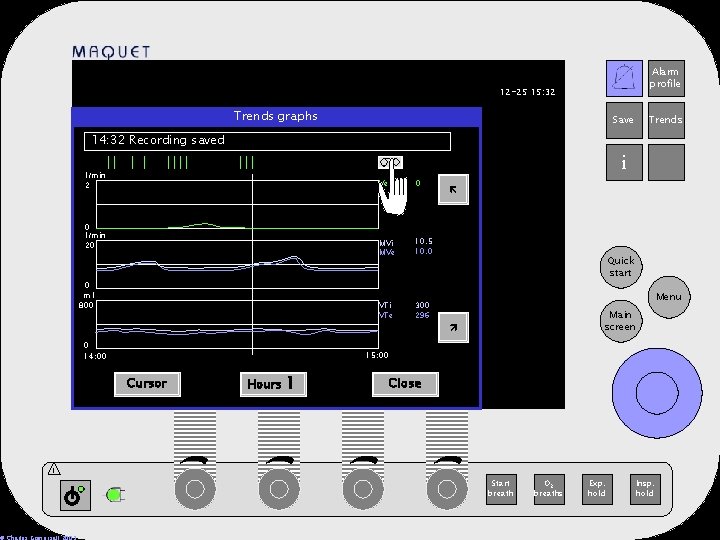The height and width of the screenshot is (540, 720).
Task: Click the VTi value 300
Action: [x=422, y=305]
